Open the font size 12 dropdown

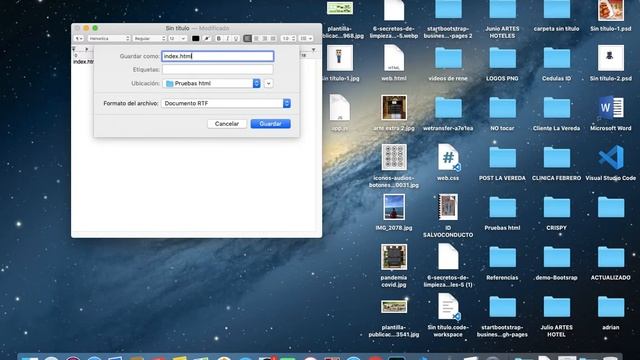178,38
